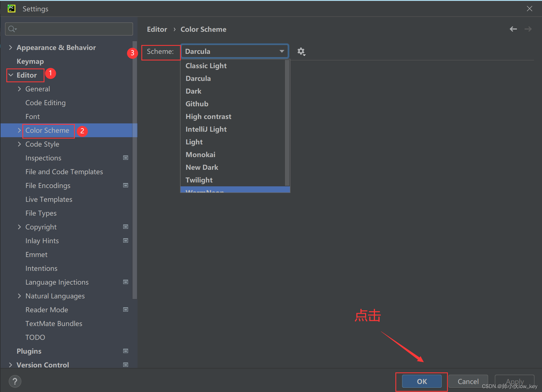This screenshot has height=392, width=542.
Task: Expand the Version Control section
Action: (10, 365)
